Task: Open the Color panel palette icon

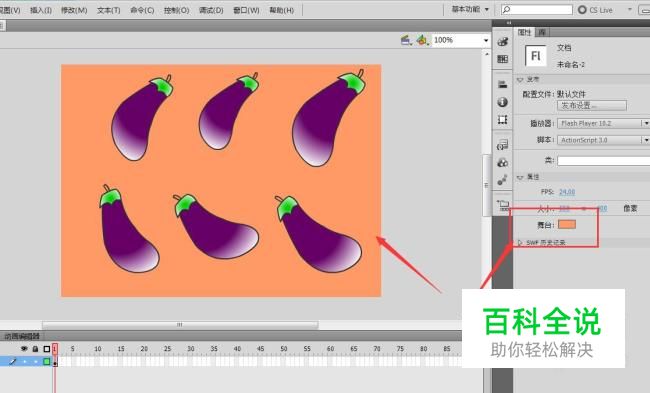Action: (x=503, y=41)
